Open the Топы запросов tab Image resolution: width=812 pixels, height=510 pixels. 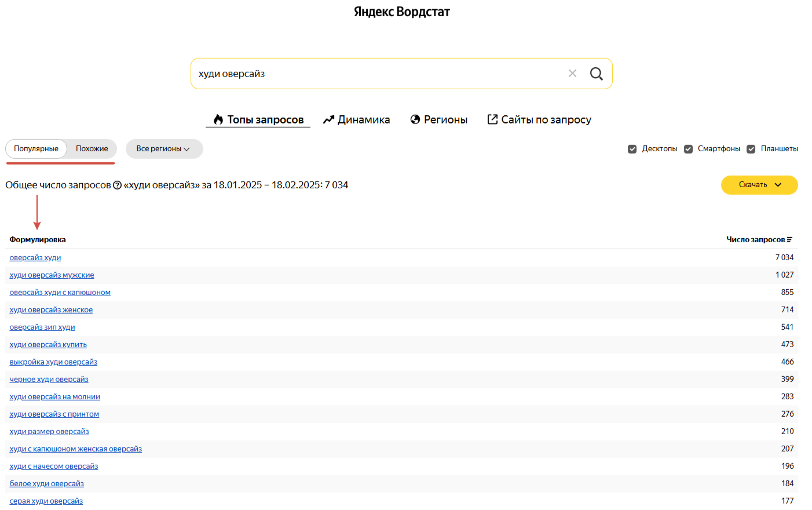click(258, 119)
